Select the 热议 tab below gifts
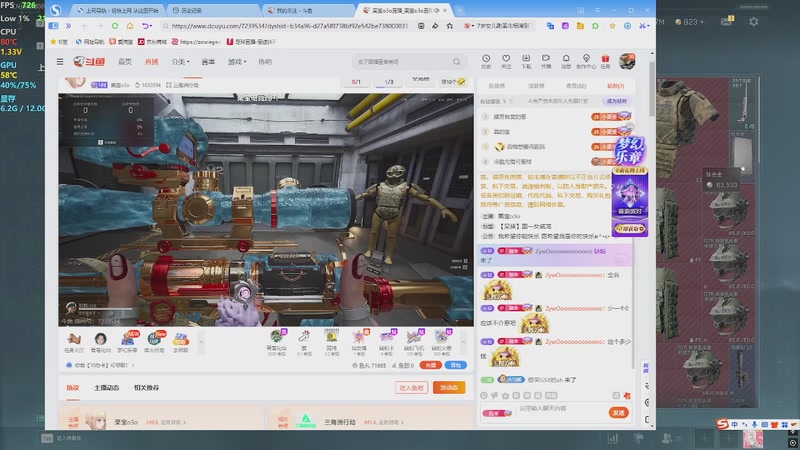This screenshot has width=800, height=450. 73,388
